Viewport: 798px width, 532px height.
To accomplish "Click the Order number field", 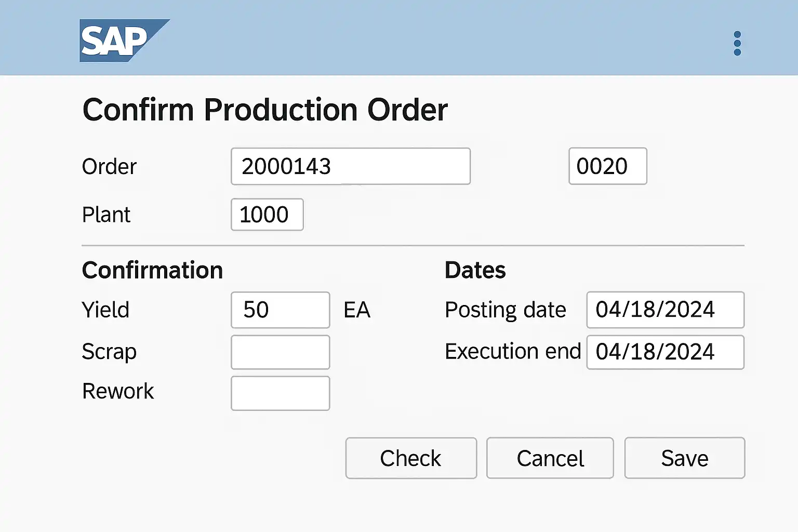I will click(x=350, y=166).
